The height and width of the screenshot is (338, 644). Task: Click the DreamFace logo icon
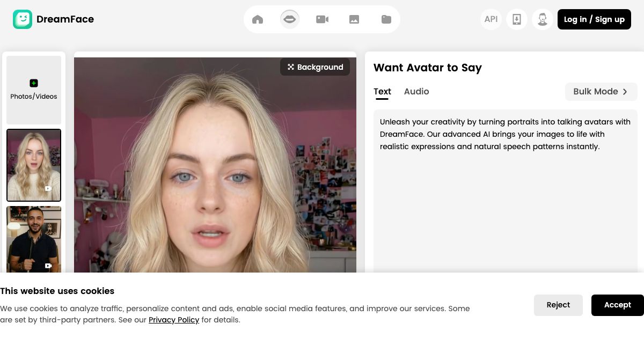(23, 19)
